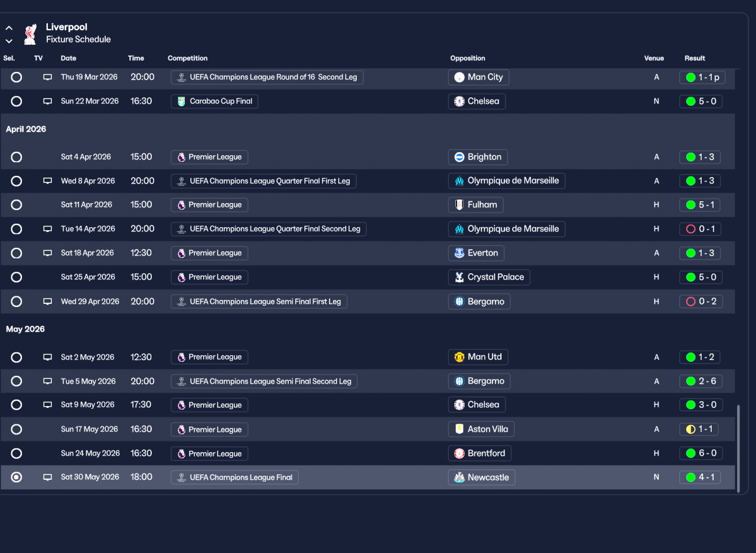View the 1 - 1 draw against Aston Villa
Image resolution: width=756 pixels, height=553 pixels.
pyautogui.click(x=699, y=429)
